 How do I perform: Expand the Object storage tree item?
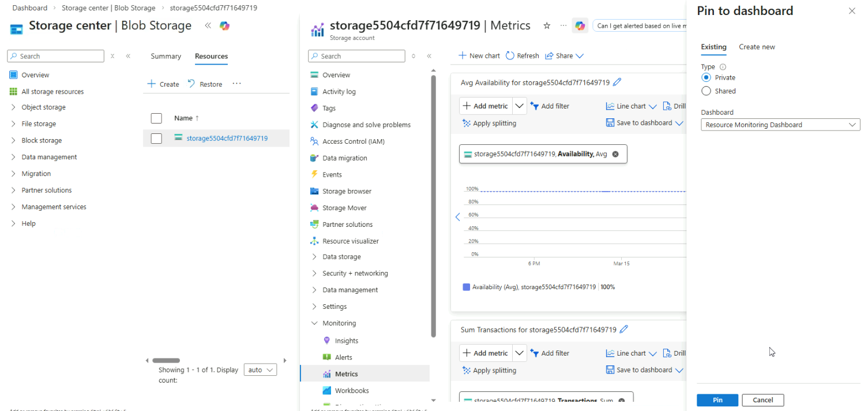[13, 107]
